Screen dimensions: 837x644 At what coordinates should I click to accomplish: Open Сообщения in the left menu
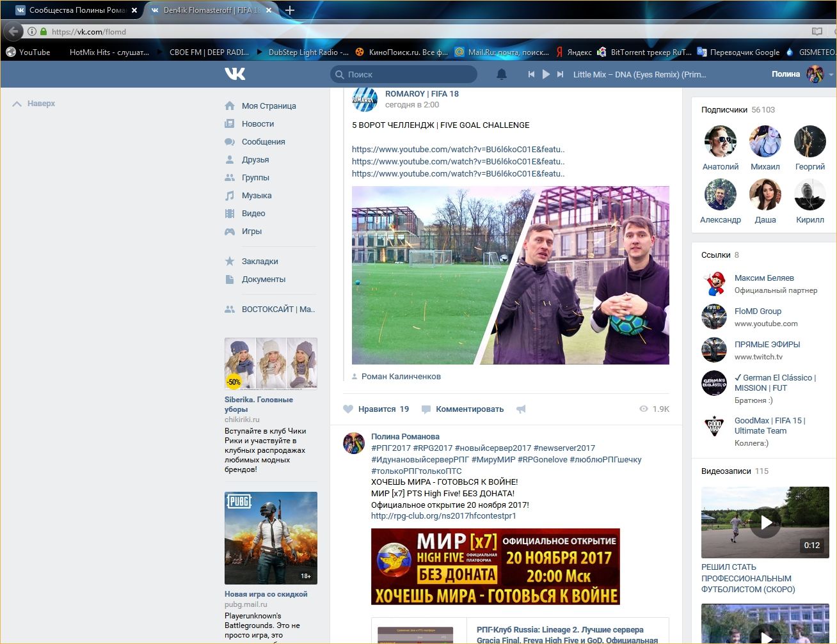(263, 142)
